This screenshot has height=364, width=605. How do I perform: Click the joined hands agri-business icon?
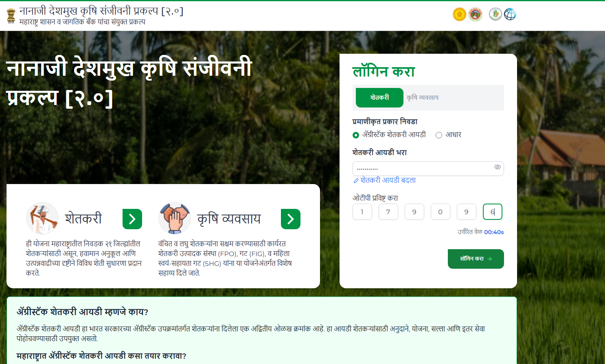coord(175,218)
